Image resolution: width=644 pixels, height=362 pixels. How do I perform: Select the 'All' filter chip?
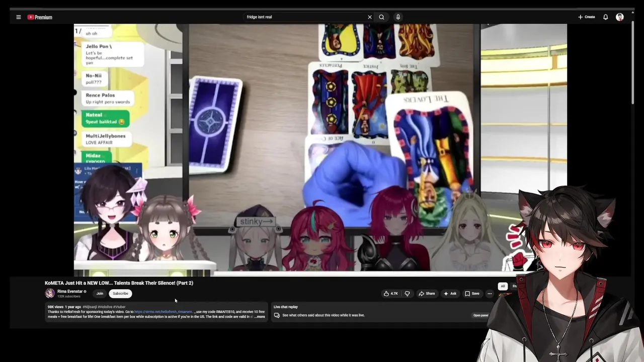pos(502,286)
